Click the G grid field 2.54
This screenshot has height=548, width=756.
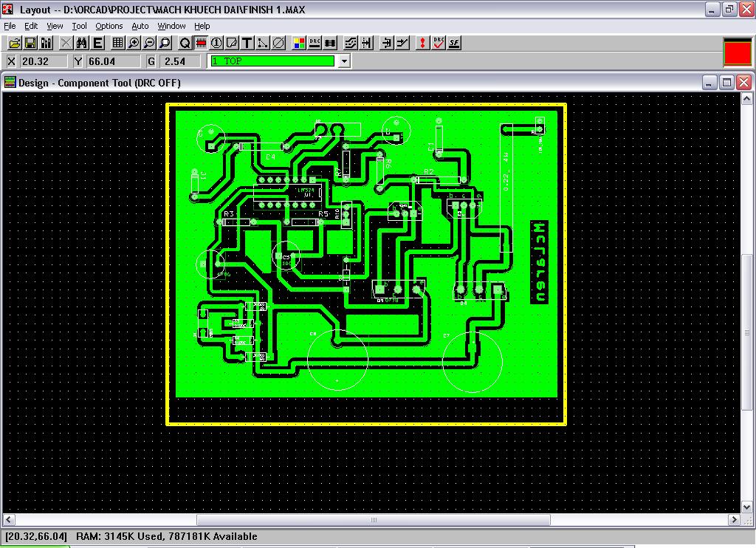[x=181, y=61]
